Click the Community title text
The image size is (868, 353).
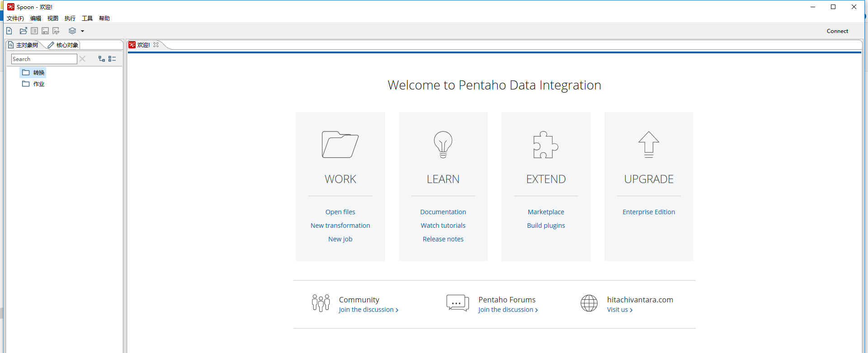click(359, 300)
